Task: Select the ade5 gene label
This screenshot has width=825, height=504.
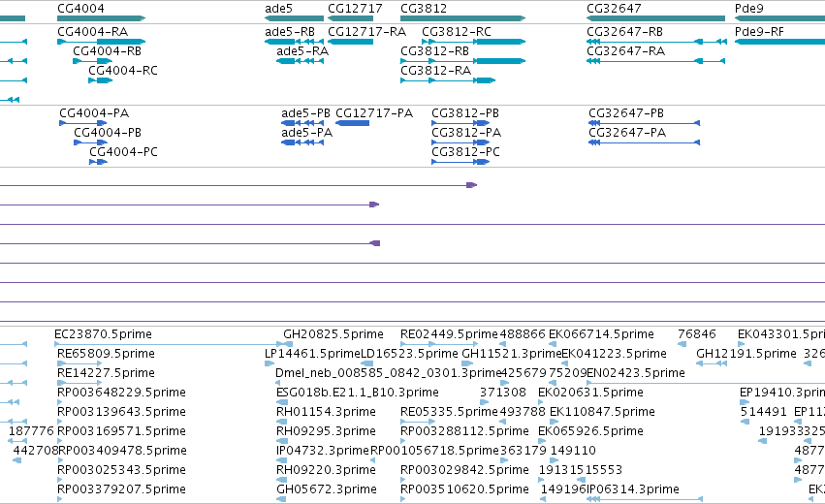Action: pyautogui.click(x=278, y=9)
